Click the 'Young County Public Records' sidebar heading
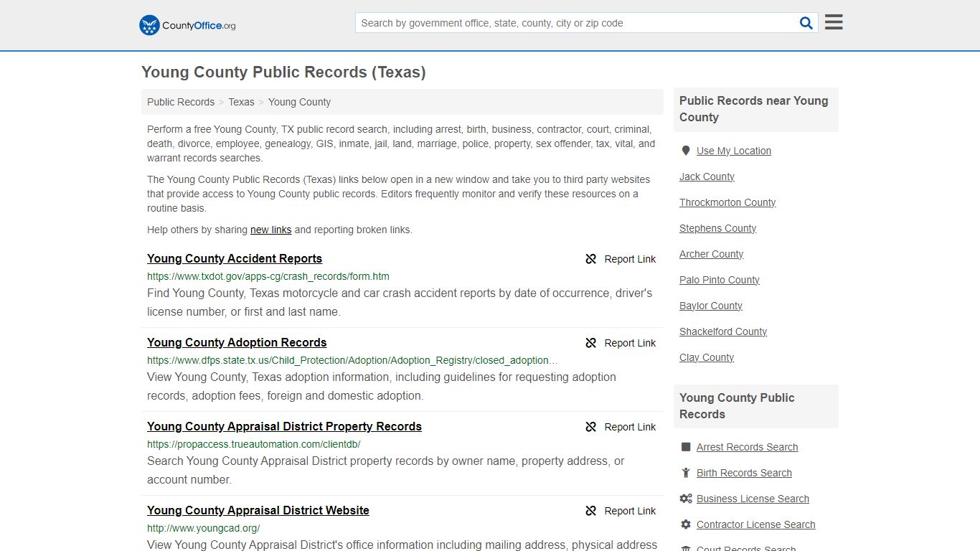The image size is (980, 551). [737, 406]
